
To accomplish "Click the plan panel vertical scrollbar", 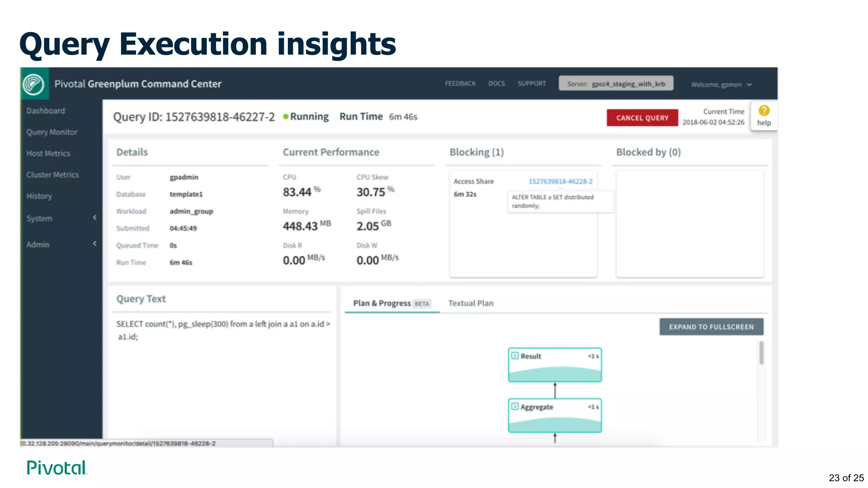I will pyautogui.click(x=761, y=352).
